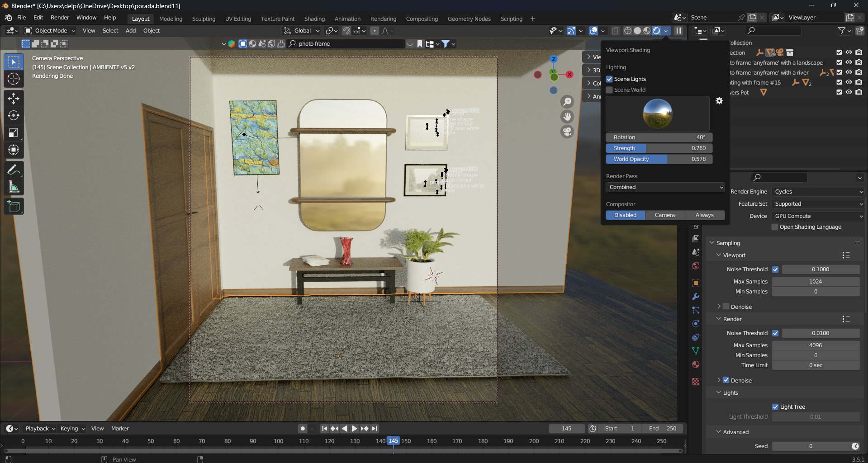Toggle Render Denoise checkbox
Image resolution: width=868 pixels, height=463 pixels.
coord(726,380)
